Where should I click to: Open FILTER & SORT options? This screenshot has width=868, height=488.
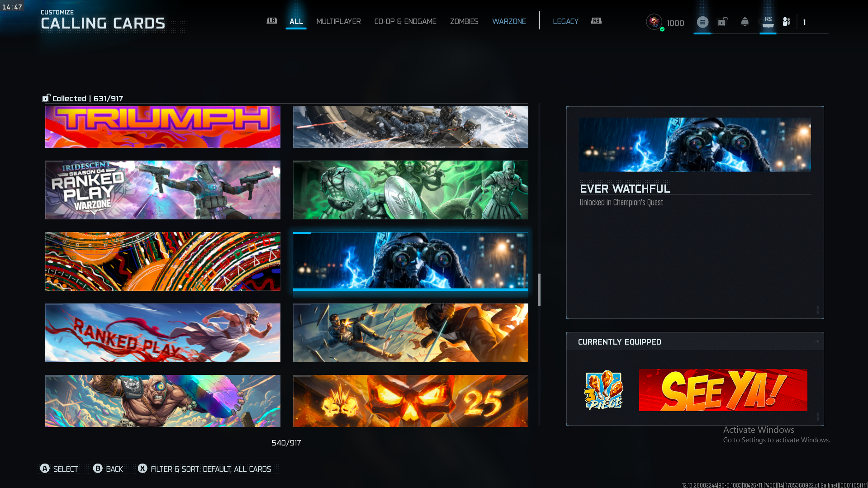pyautogui.click(x=211, y=469)
